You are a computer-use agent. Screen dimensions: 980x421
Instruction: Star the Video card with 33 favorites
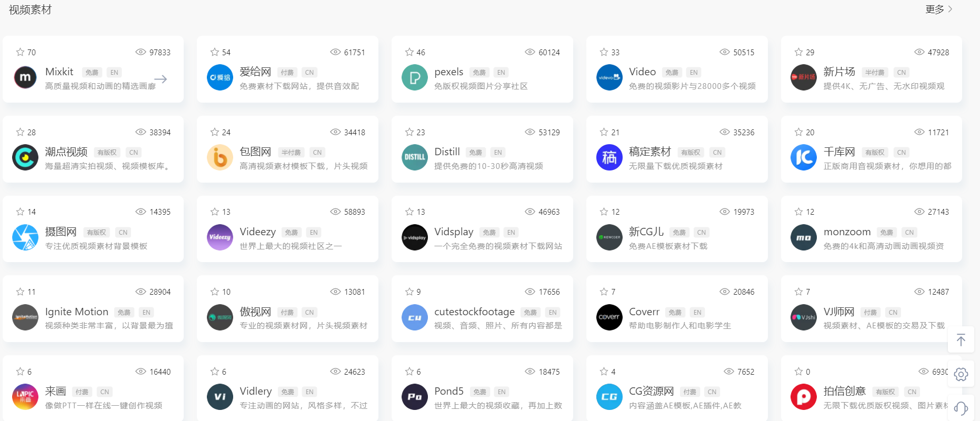604,52
